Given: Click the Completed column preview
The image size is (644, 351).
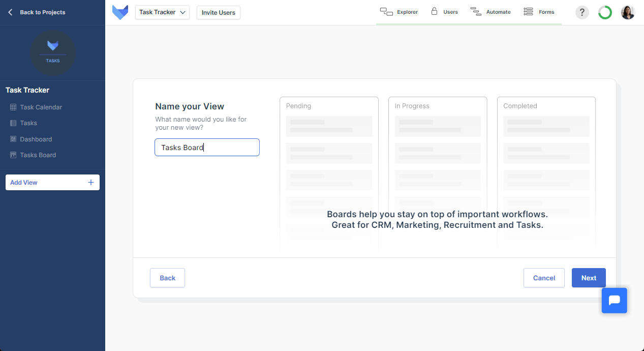Looking at the screenshot, I should 546,174.
